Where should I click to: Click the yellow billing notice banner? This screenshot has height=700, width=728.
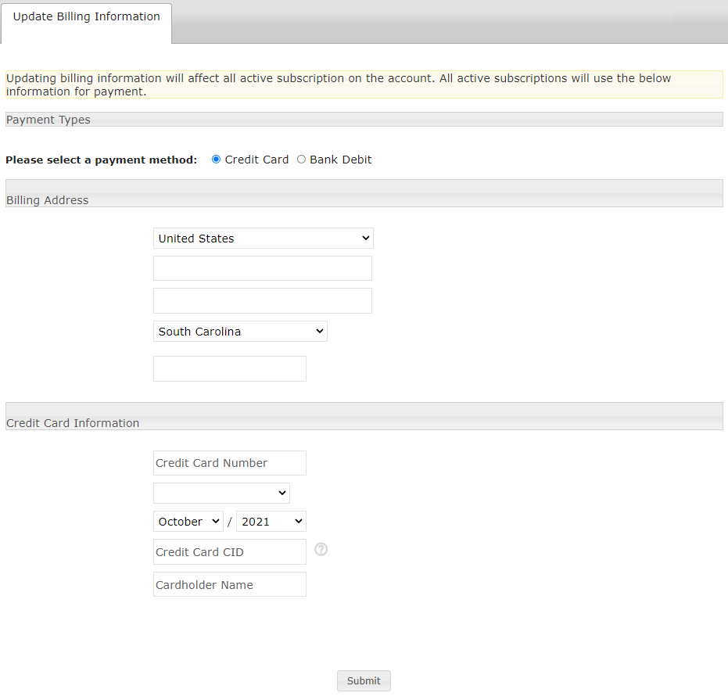(364, 84)
